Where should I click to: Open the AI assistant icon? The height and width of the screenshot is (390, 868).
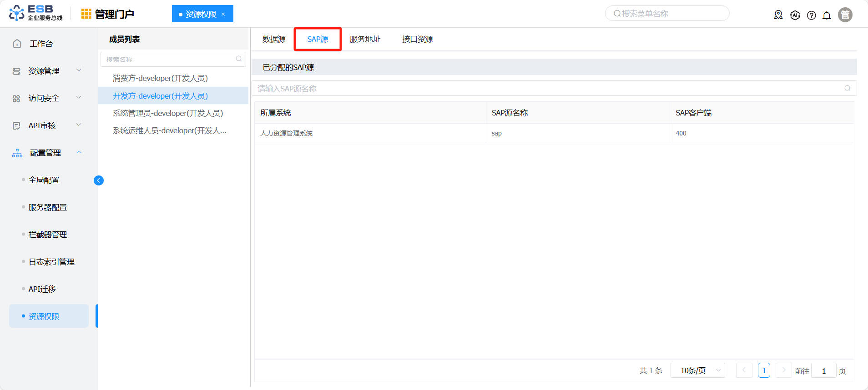click(795, 15)
